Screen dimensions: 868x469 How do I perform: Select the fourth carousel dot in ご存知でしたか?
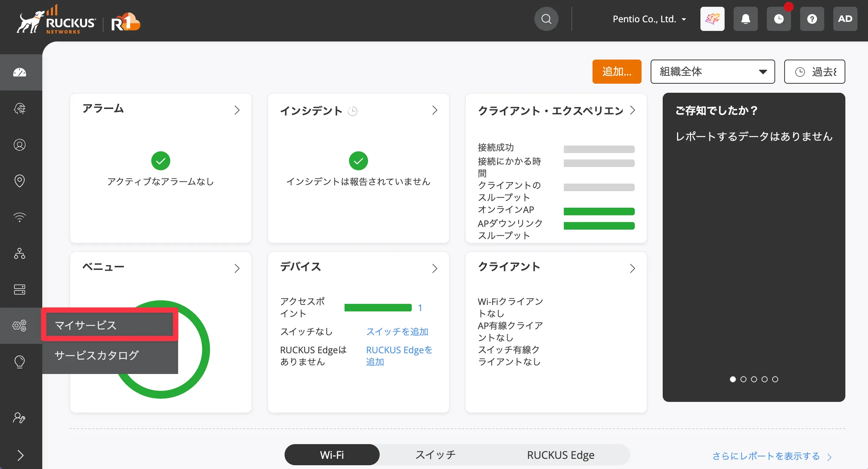tap(765, 379)
